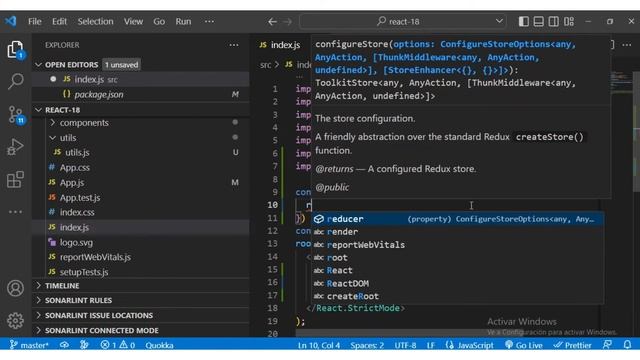The width and height of the screenshot is (640, 360).
Task: Click the VS Code logo icon
Action: click(x=11, y=21)
